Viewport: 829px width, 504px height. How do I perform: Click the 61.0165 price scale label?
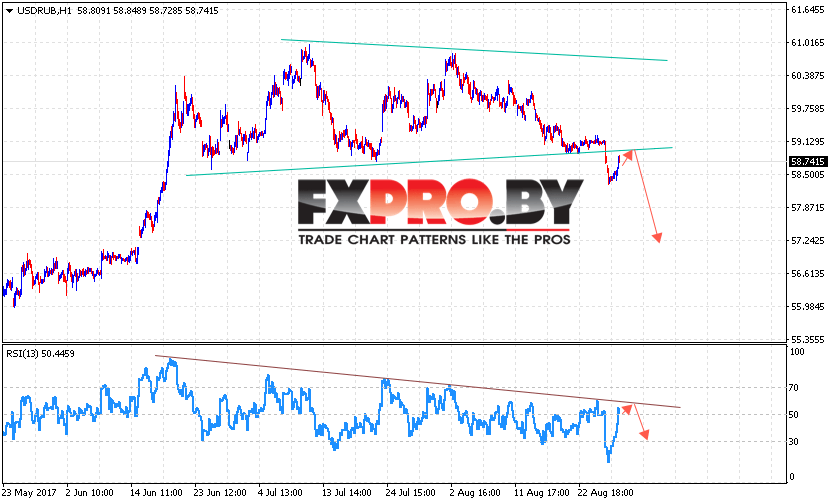click(807, 43)
